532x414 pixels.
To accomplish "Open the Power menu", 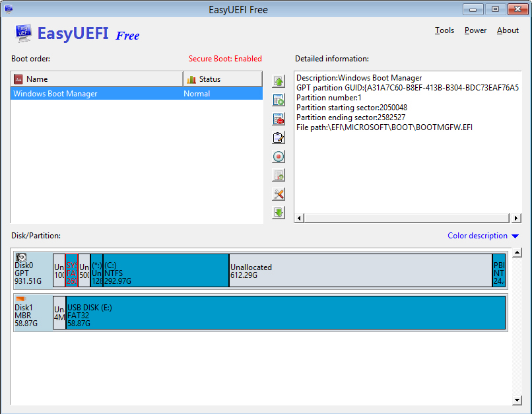I will (x=475, y=30).
